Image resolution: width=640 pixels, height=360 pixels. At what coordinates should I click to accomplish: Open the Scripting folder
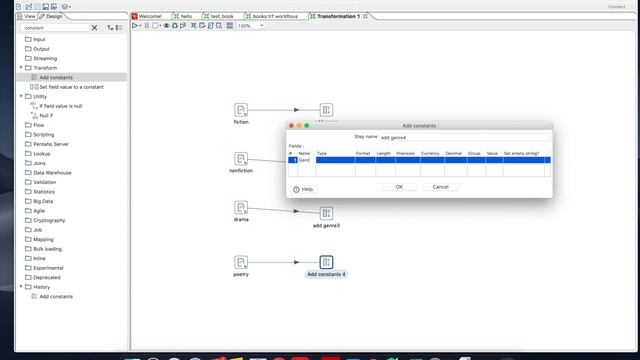point(40,135)
